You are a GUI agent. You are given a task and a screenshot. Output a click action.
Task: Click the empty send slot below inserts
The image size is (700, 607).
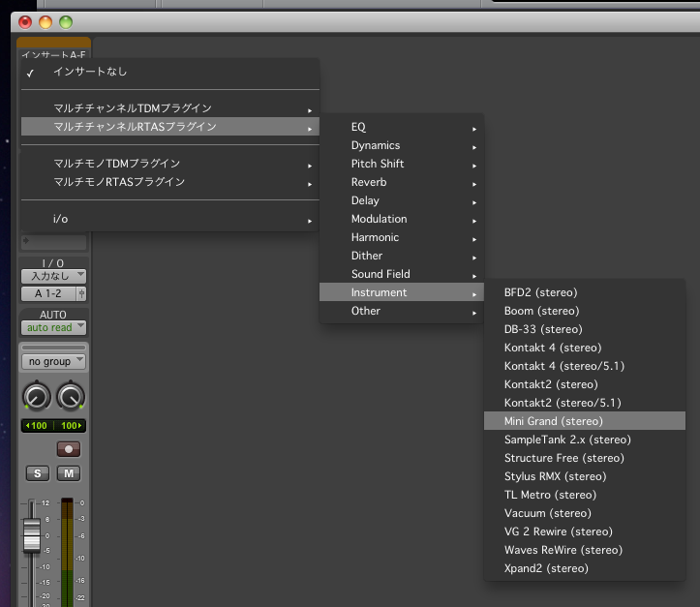pos(53,241)
